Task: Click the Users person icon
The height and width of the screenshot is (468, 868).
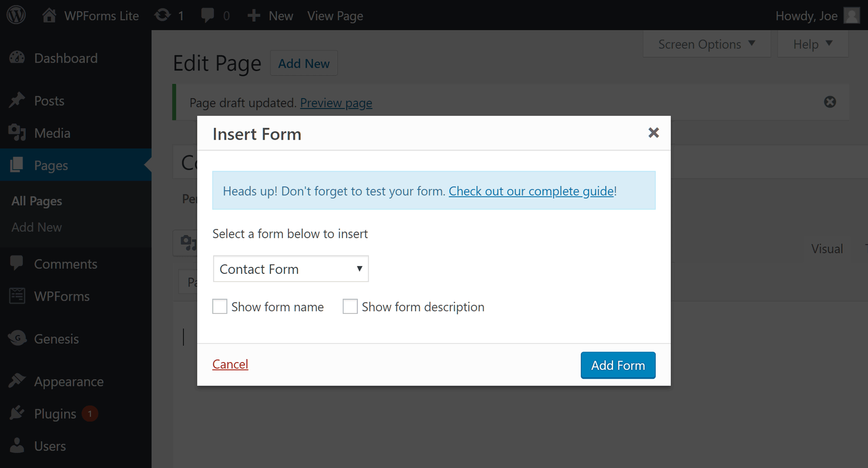Action: pyautogui.click(x=17, y=445)
